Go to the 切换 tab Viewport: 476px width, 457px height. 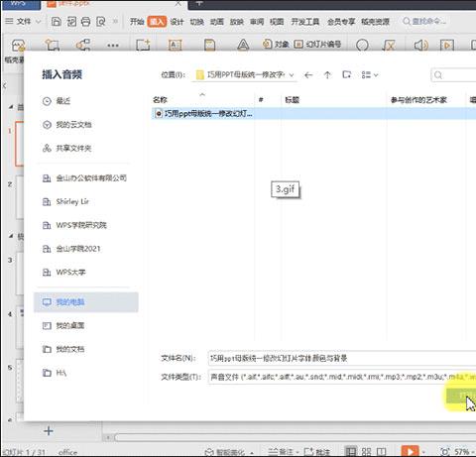(197, 22)
